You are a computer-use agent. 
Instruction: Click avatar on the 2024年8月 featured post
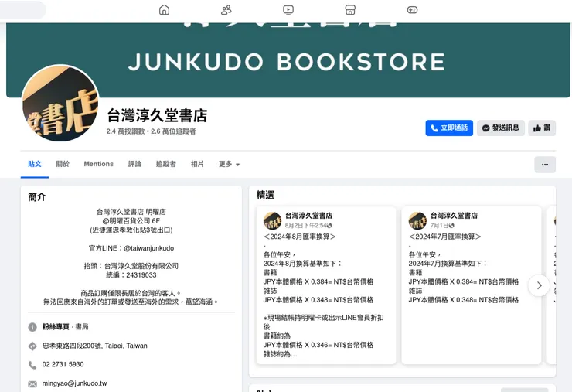(273, 221)
